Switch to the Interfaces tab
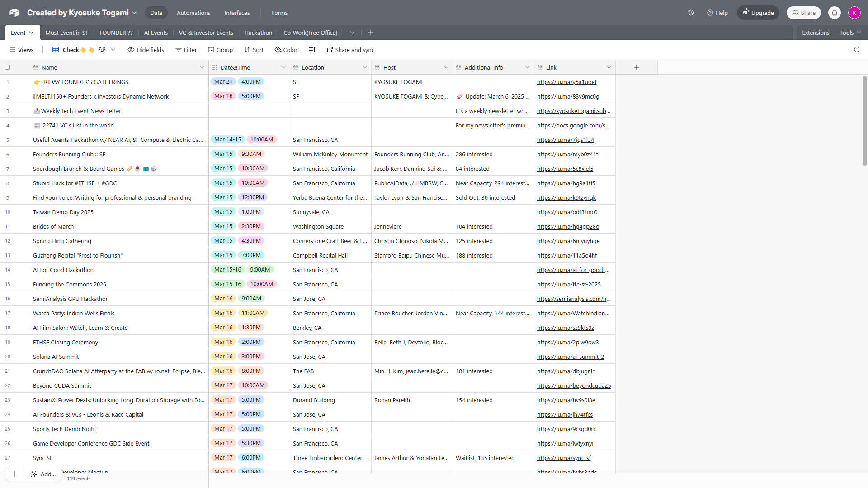 (x=237, y=13)
